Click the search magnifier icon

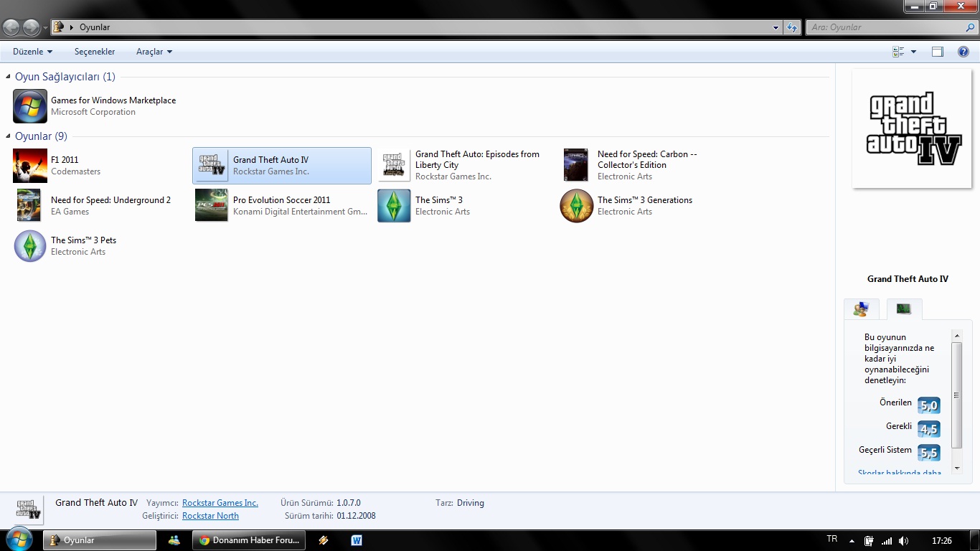click(x=970, y=27)
